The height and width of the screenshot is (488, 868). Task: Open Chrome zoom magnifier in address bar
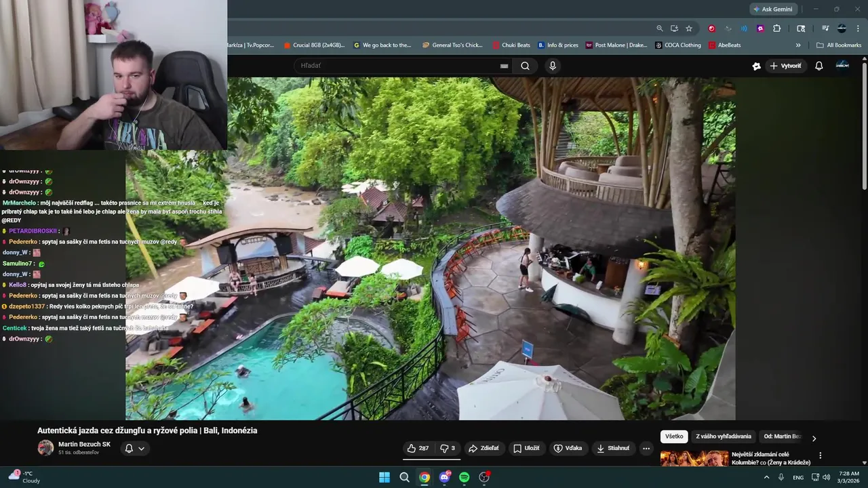click(659, 28)
